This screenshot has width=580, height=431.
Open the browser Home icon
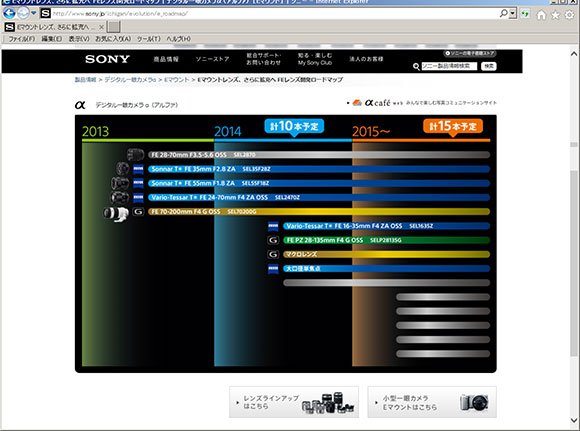tap(541, 15)
